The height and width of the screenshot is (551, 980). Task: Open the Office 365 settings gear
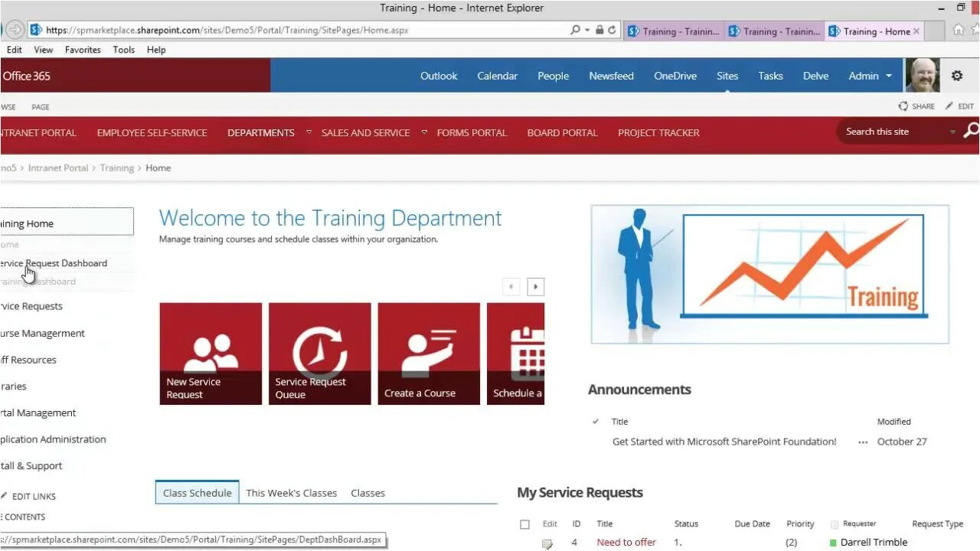coord(956,75)
